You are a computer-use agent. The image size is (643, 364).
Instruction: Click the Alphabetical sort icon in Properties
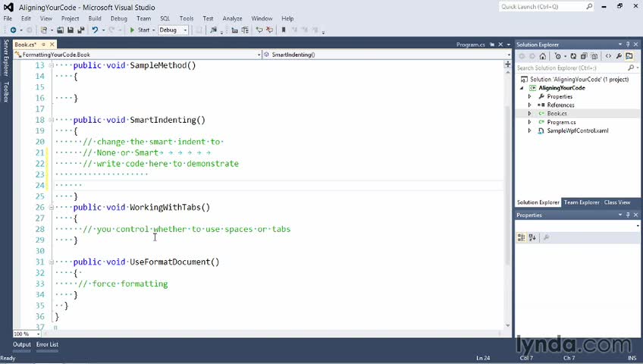532,237
